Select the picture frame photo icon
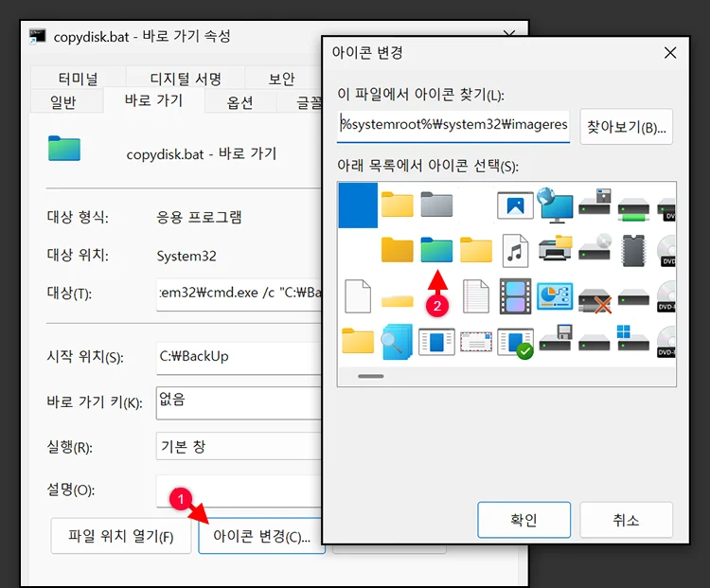The image size is (710, 588). 515,205
